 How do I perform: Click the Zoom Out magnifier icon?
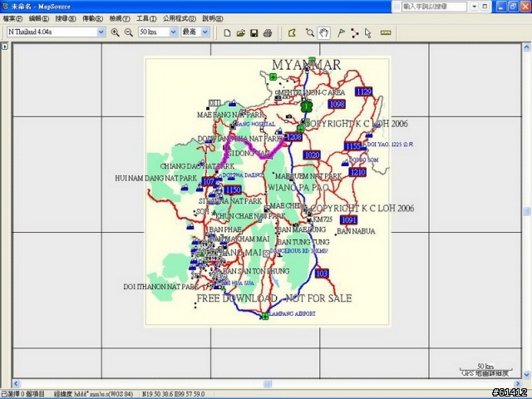tap(129, 32)
